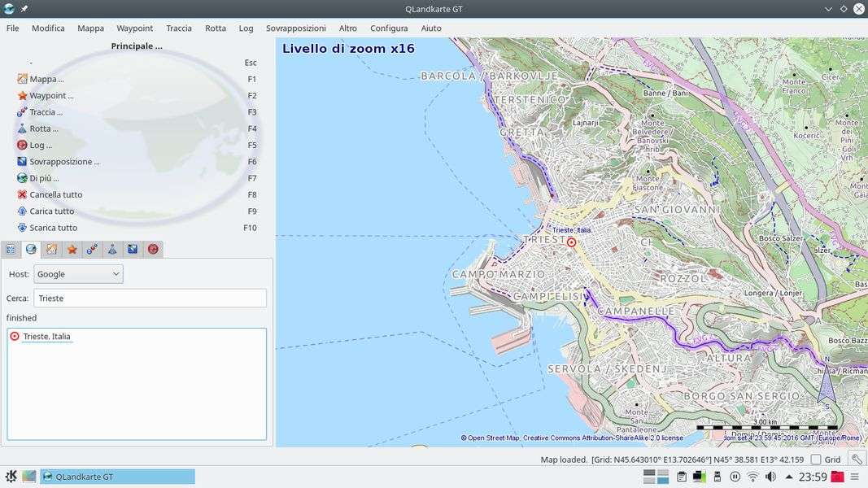Enable the Grid checkbox
This screenshot has width=868, height=488.
816,460
